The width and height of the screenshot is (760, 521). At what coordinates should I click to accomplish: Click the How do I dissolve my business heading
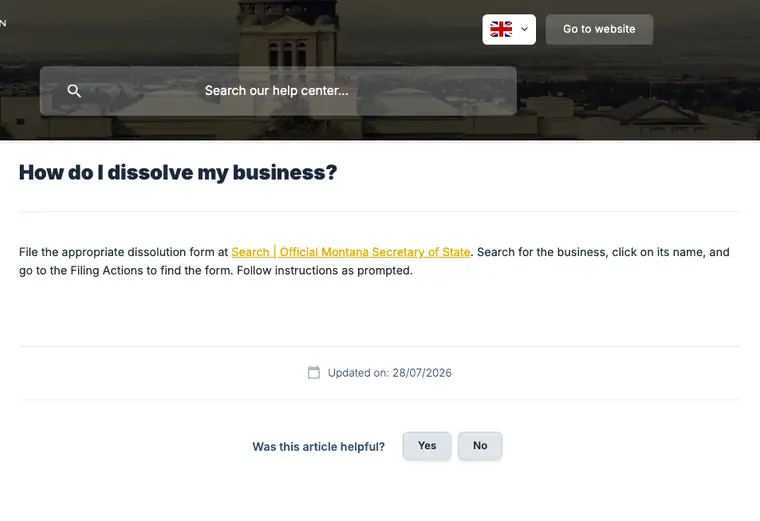(178, 172)
